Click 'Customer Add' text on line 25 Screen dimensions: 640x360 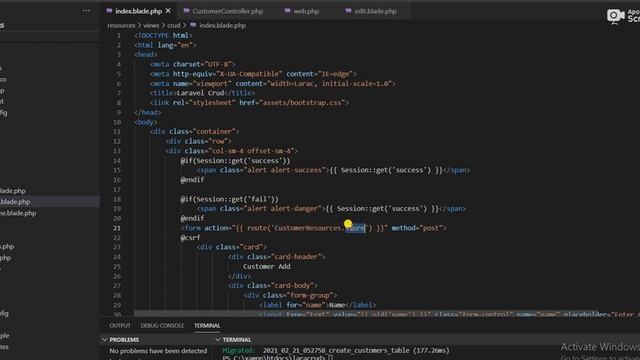(267, 267)
